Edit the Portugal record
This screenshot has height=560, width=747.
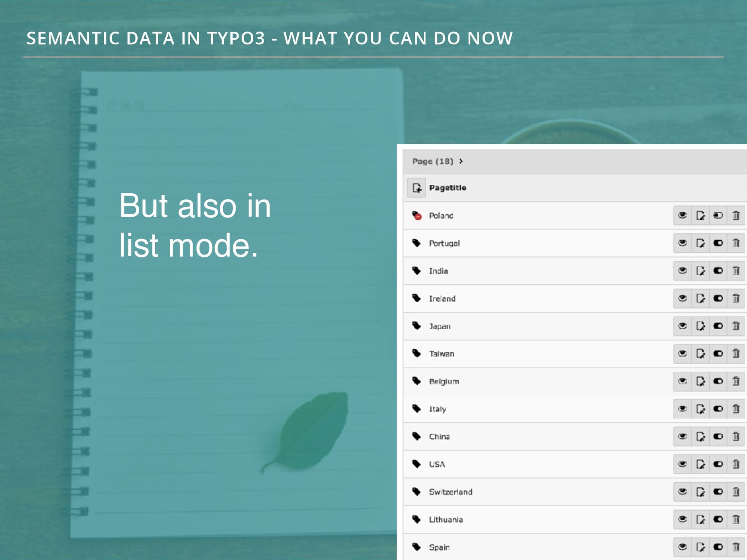(x=700, y=243)
